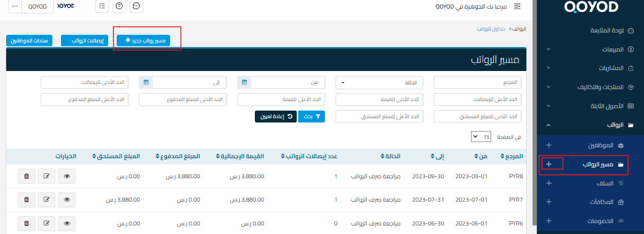Viewport: 644px width, 234px height.
Task: Click the المرجع reference input field
Action: pos(477,82)
